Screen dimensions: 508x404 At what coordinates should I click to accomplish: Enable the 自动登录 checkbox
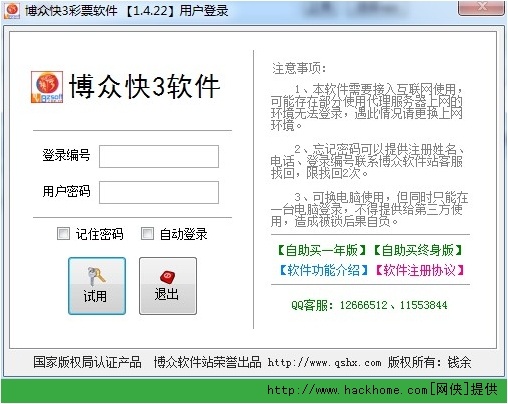pos(147,234)
